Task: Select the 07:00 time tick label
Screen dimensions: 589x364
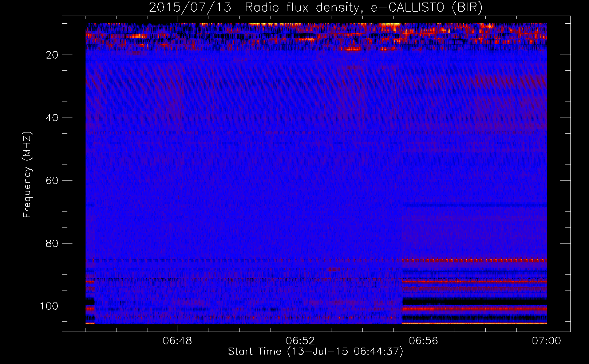Action: 546,341
